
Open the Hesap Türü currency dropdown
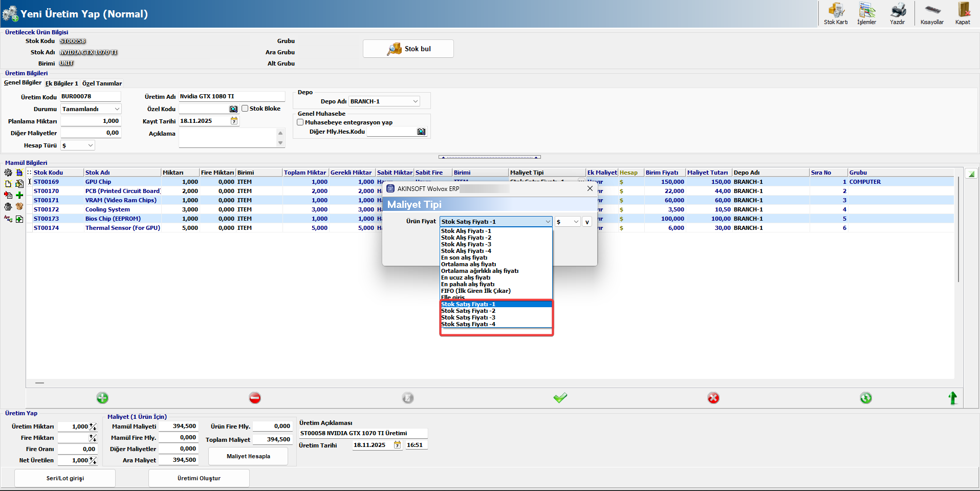90,145
